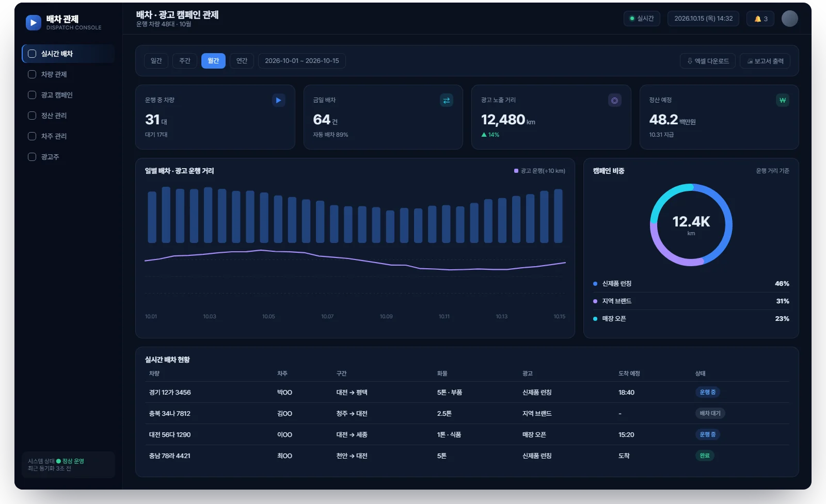The image size is (826, 504).
Task: Click the 배차 대기 status badge
Action: [x=710, y=413]
